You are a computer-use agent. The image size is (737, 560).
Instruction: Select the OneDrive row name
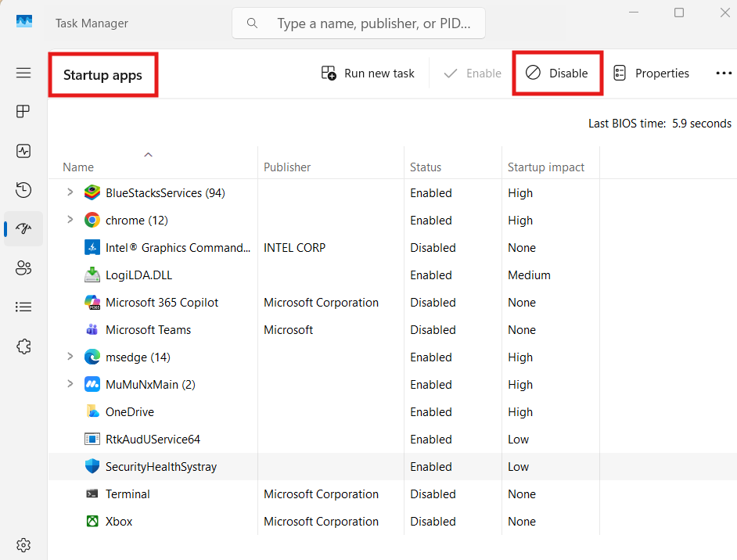click(130, 412)
